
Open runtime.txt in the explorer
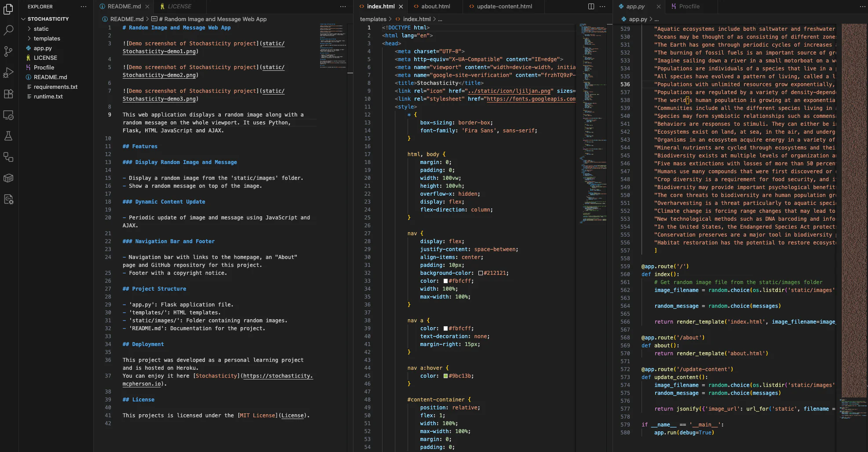(x=48, y=96)
